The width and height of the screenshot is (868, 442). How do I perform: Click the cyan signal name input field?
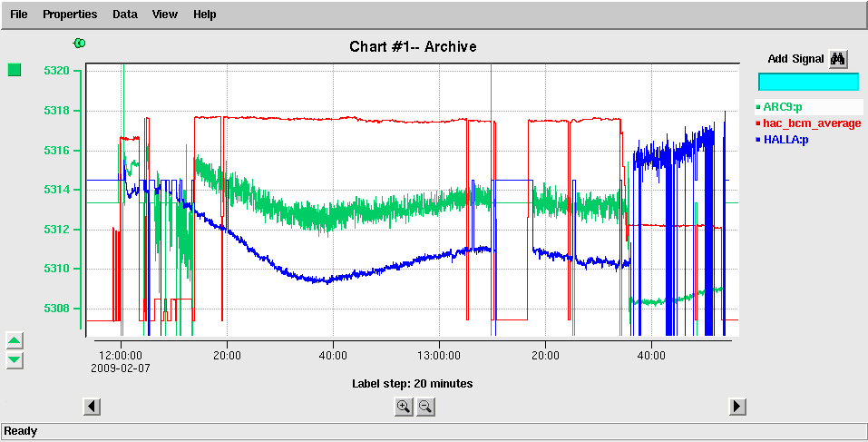pos(808,82)
